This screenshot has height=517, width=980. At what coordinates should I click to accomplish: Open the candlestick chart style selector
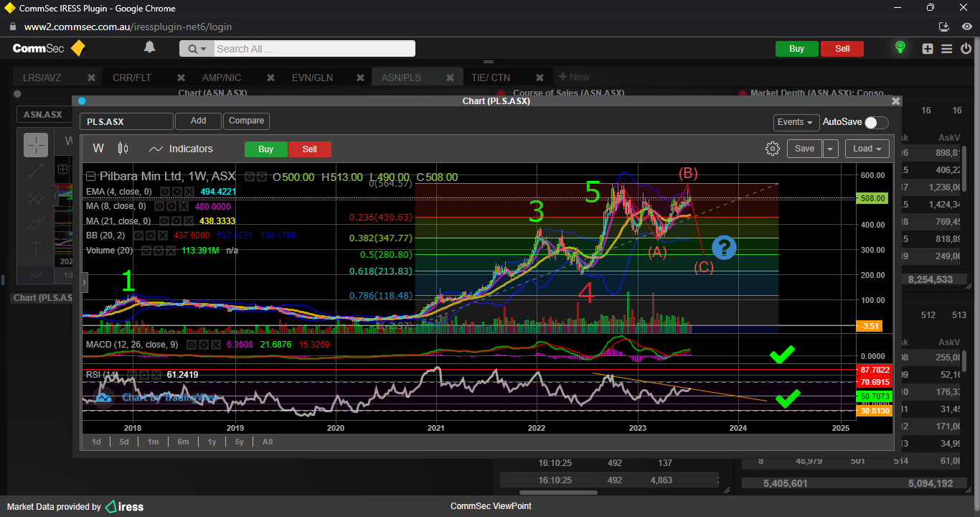pos(123,149)
